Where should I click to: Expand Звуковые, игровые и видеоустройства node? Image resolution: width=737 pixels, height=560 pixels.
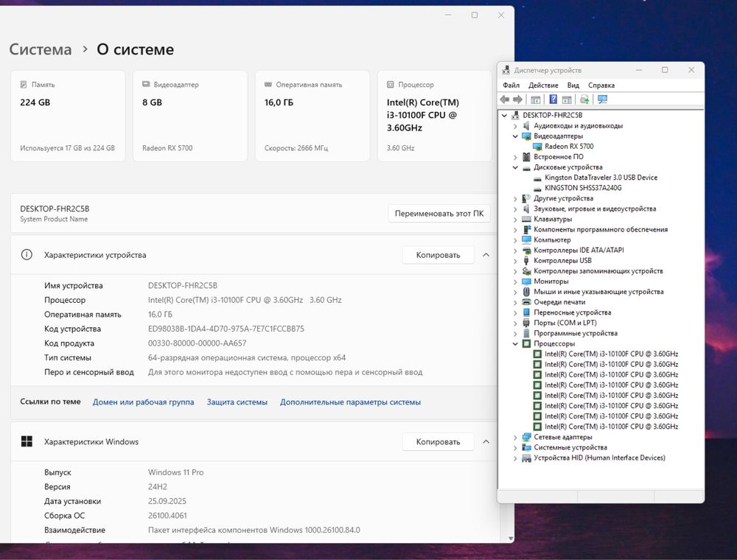pos(515,209)
